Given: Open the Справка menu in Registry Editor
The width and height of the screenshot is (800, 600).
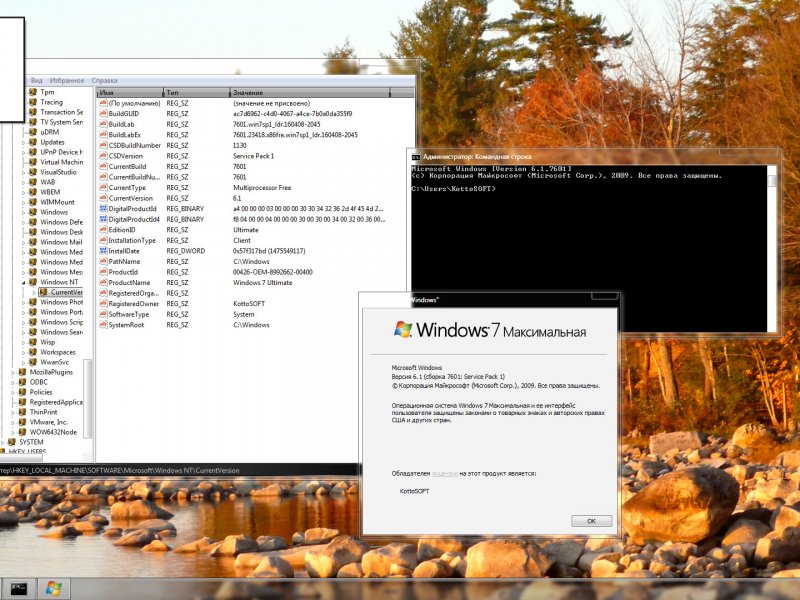Looking at the screenshot, I should (x=105, y=81).
